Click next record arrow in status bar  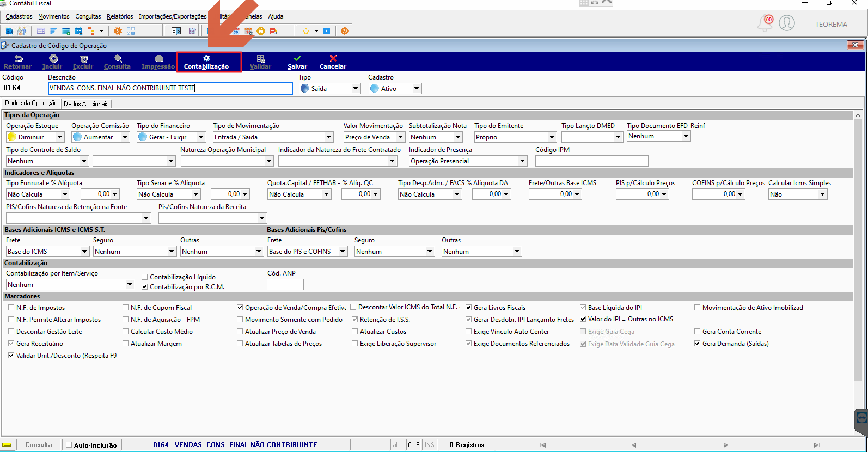[726, 445]
